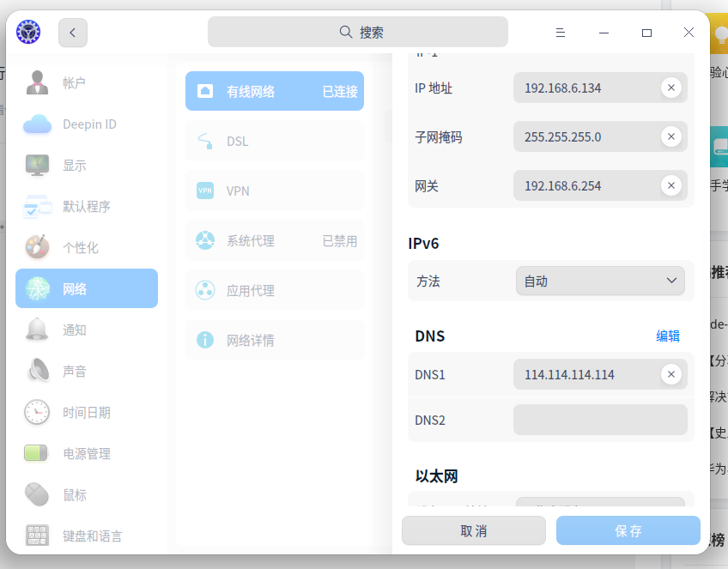Open the 声音 speaker icon
Image resolution: width=728 pixels, height=569 pixels.
[39, 371]
